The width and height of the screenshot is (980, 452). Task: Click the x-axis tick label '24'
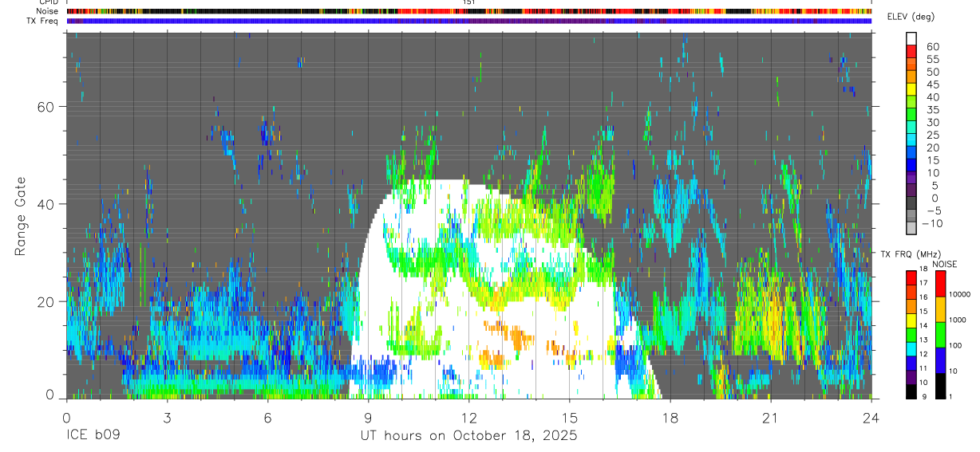pyautogui.click(x=871, y=417)
